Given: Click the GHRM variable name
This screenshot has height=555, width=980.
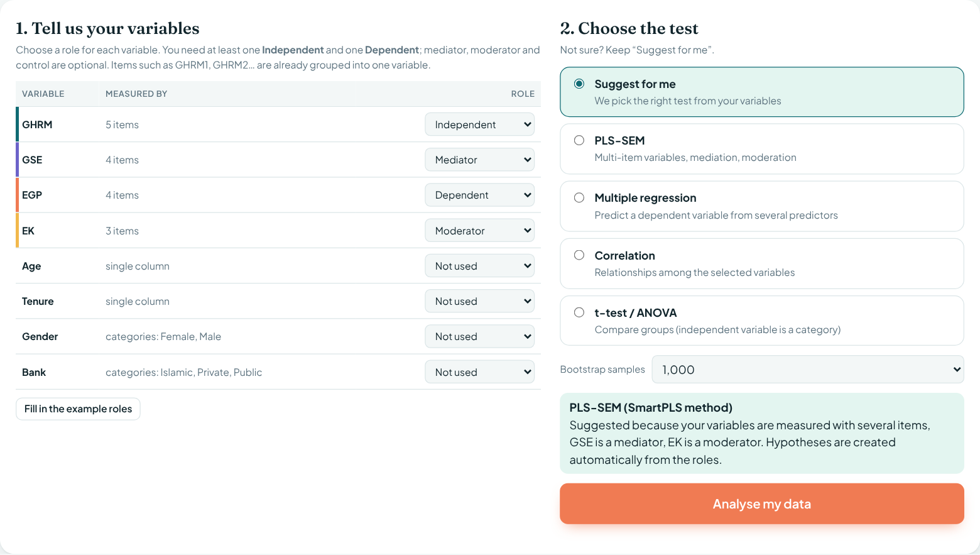Looking at the screenshot, I should [x=37, y=124].
